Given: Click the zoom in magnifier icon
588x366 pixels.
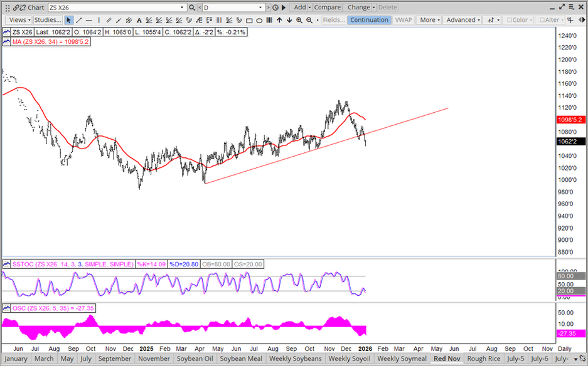Looking at the screenshot, I should point(299,20).
